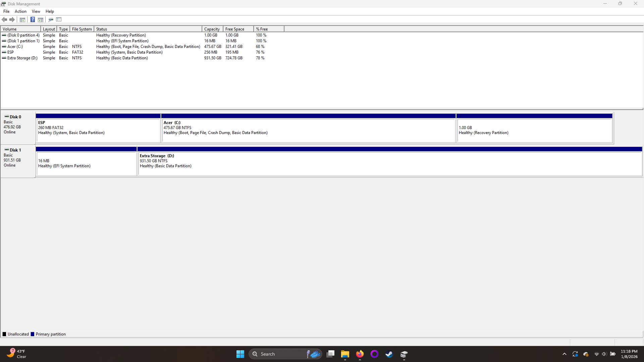
Task: Select the 1.00 GB Recovery Partition block
Action: 534,130
